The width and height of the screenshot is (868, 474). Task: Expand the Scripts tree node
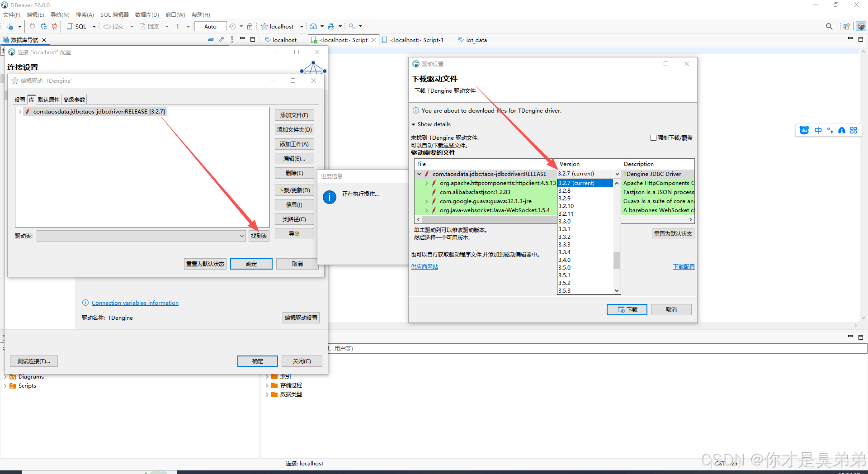[5, 386]
